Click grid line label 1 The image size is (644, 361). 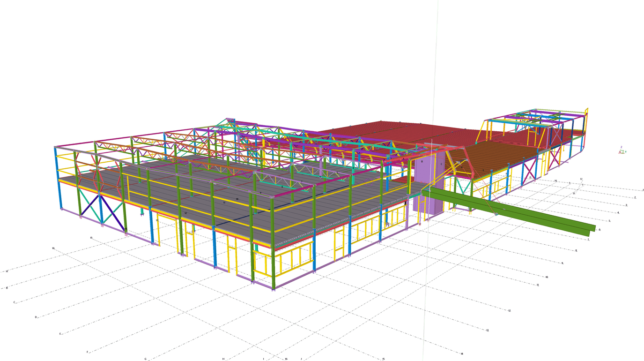point(643,190)
